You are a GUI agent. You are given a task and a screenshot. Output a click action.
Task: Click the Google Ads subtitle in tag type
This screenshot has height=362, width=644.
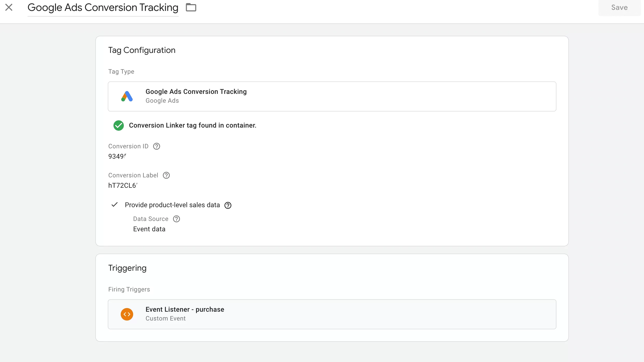click(x=162, y=101)
